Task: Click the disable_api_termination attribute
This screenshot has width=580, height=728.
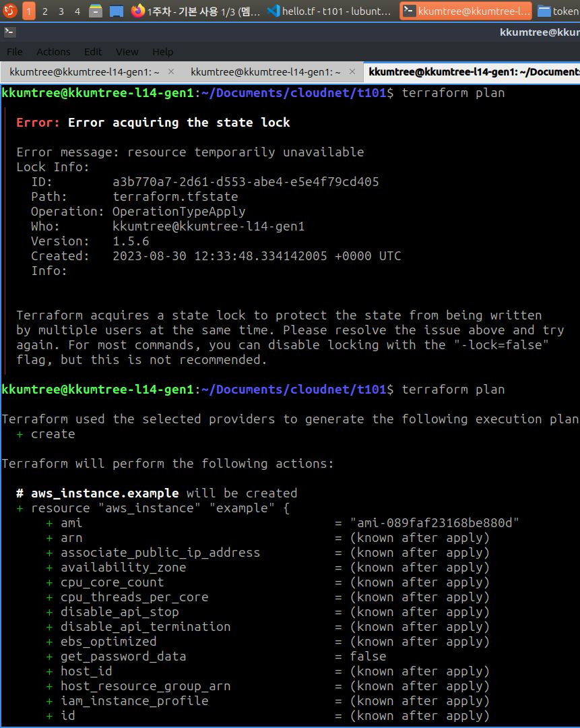Action: (x=146, y=628)
